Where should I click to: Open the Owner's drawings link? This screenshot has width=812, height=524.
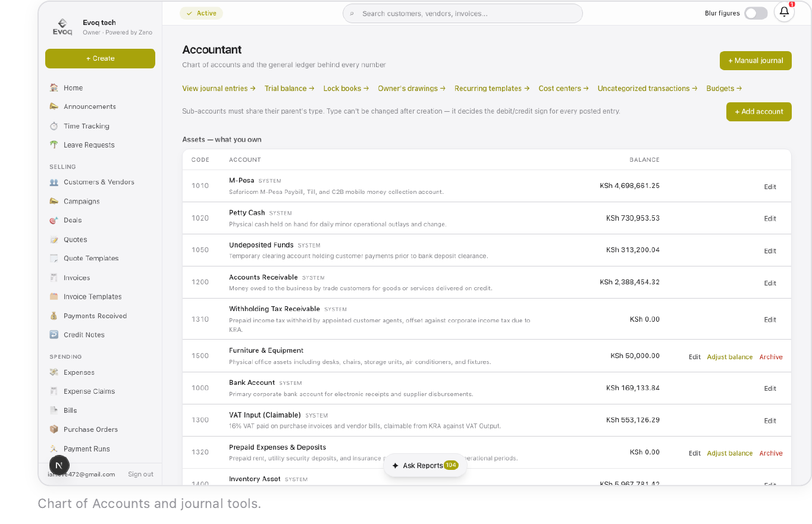click(412, 89)
